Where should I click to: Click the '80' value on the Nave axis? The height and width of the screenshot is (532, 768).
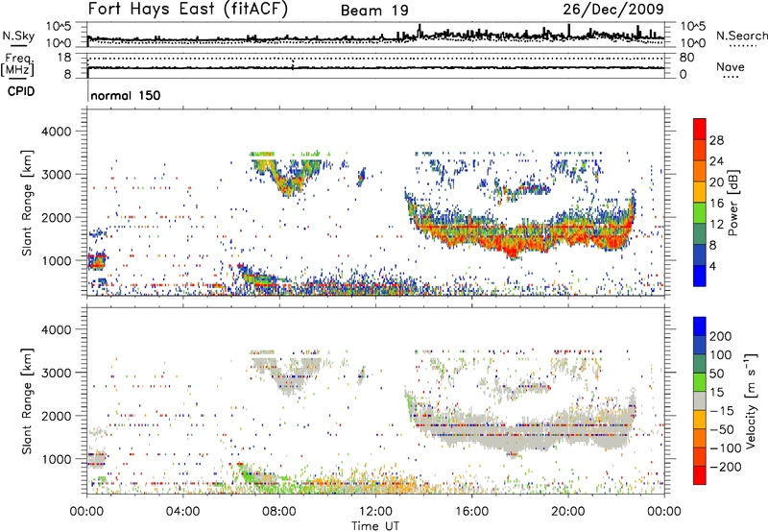687,58
